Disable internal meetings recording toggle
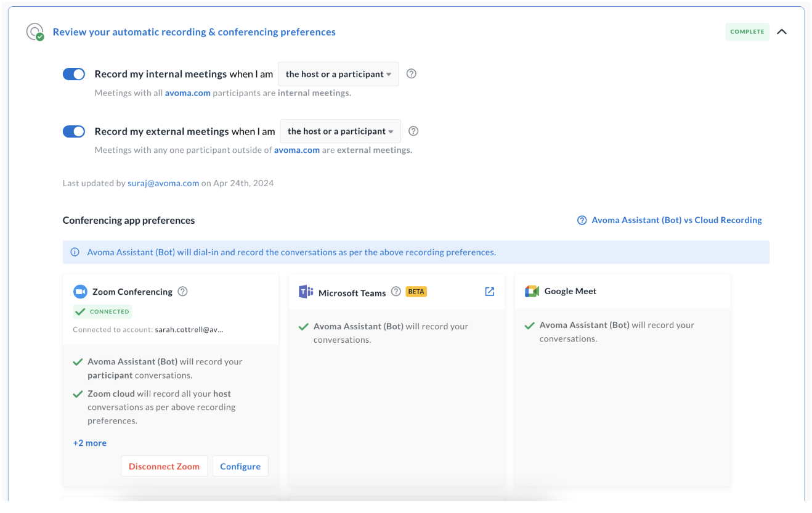Image resolution: width=812 pixels, height=513 pixels. (74, 74)
